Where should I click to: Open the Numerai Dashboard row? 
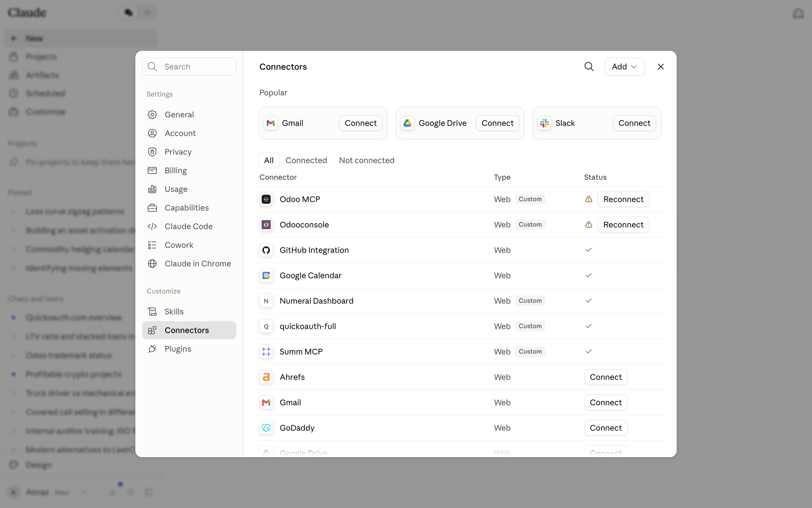coord(460,301)
